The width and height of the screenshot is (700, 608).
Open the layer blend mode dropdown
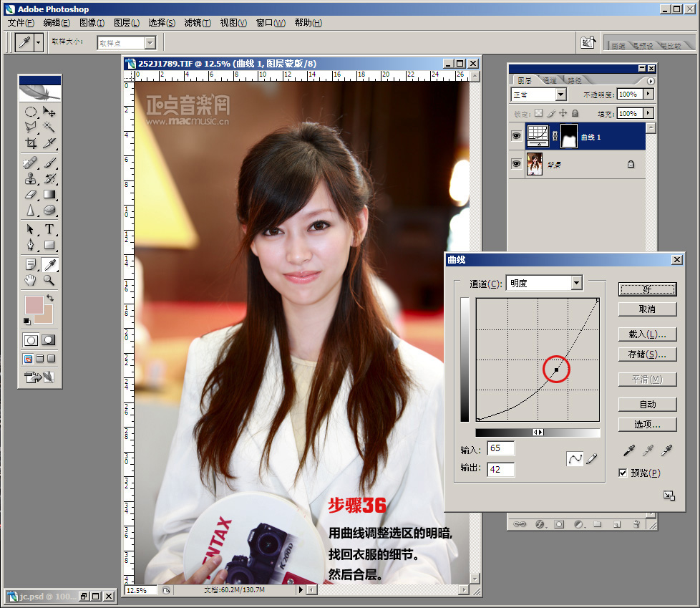tap(560, 95)
